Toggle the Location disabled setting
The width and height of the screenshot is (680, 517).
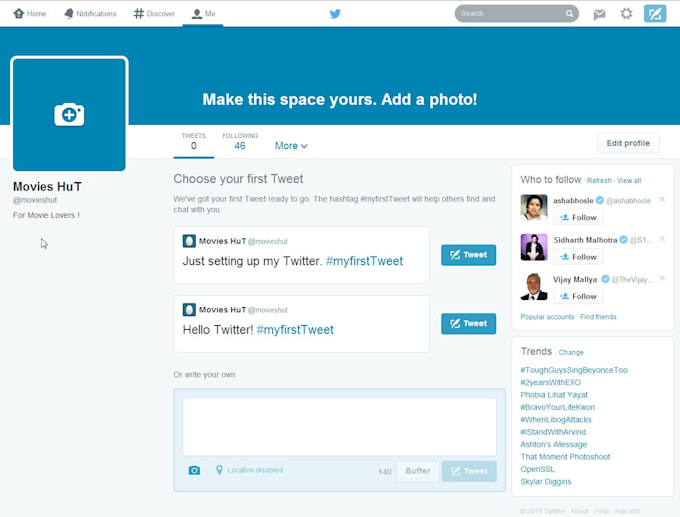pos(249,470)
